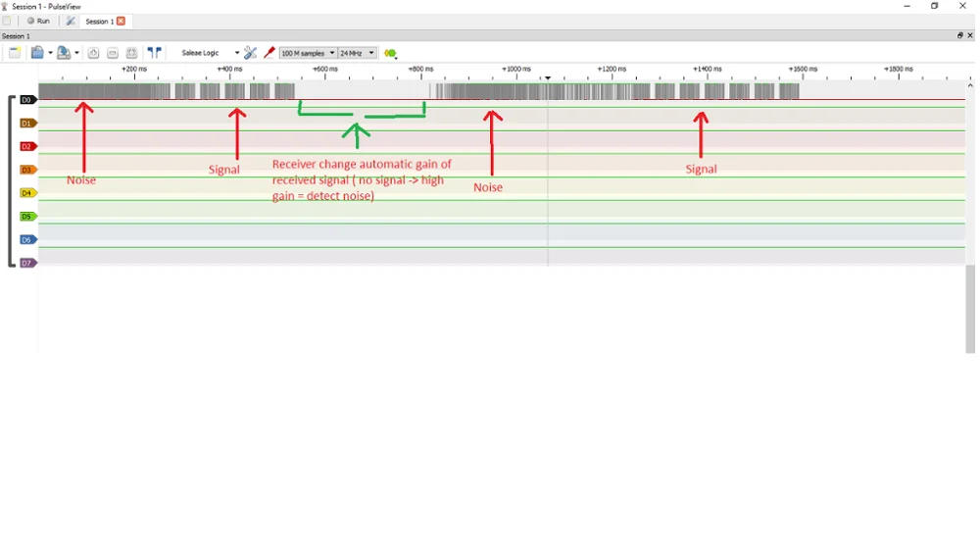Select the D4 channel label
The width and height of the screenshot is (980, 552).
(26, 193)
